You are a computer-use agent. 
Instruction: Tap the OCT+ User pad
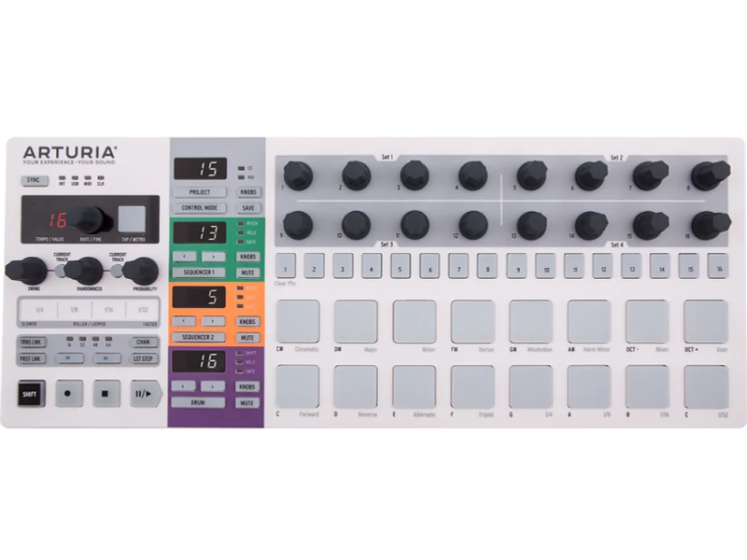coord(706,321)
